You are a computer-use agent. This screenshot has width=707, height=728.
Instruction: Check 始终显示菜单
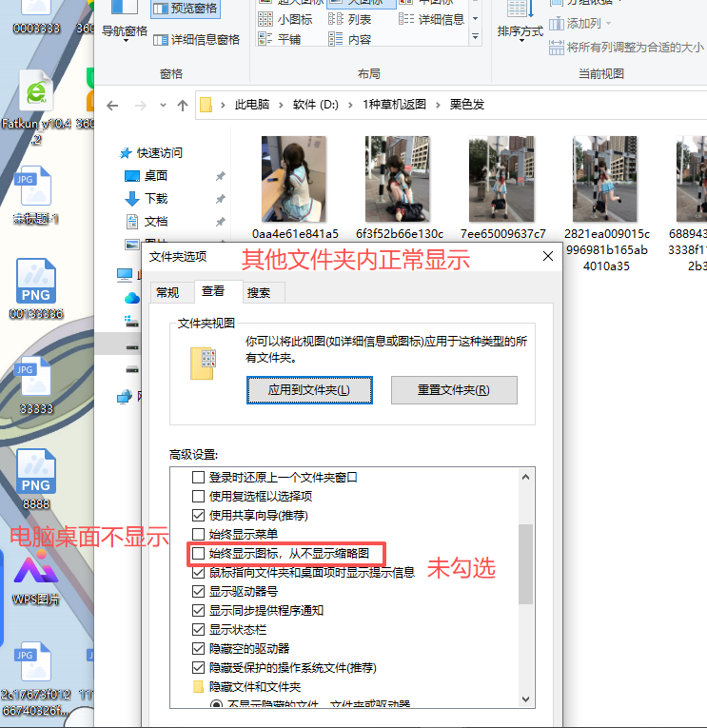pyautogui.click(x=198, y=535)
